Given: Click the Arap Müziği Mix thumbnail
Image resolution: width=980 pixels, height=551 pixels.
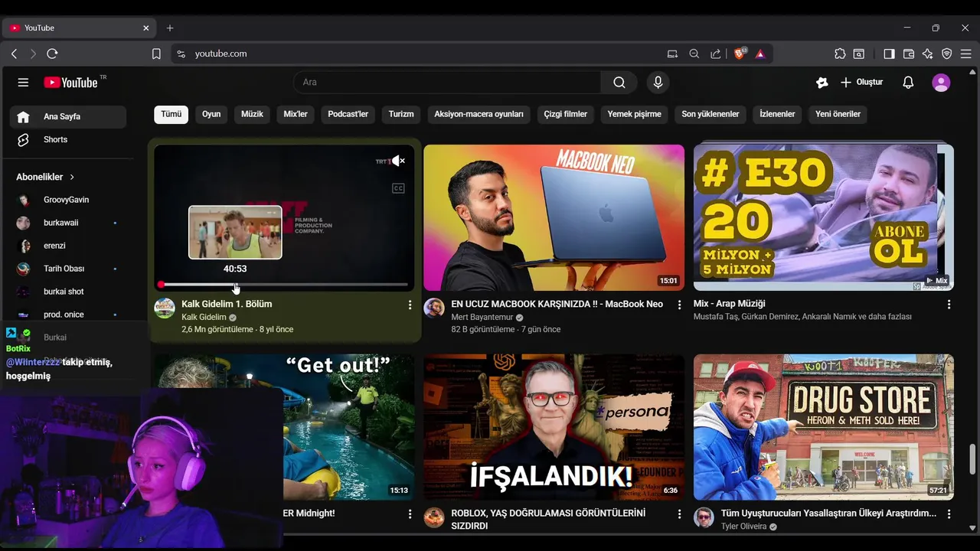Looking at the screenshot, I should click(824, 217).
